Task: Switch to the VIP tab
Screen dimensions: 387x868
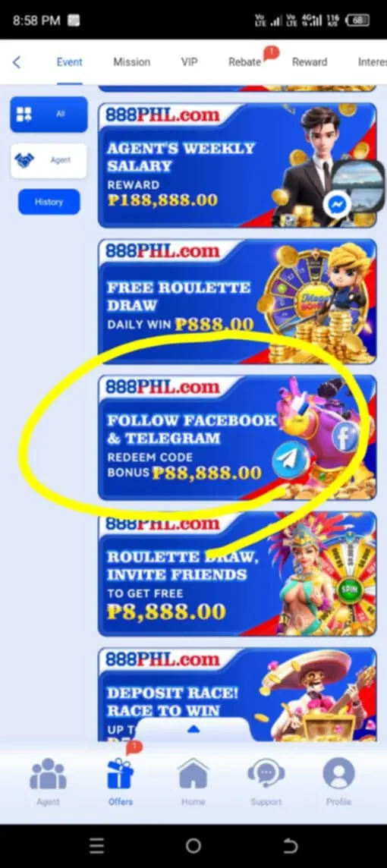Action: click(x=190, y=62)
